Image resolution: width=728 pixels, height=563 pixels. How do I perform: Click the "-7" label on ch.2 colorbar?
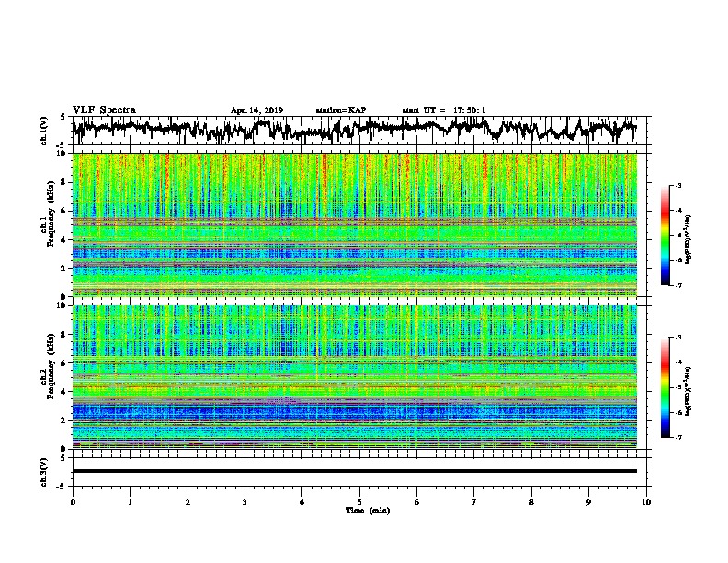(x=677, y=437)
